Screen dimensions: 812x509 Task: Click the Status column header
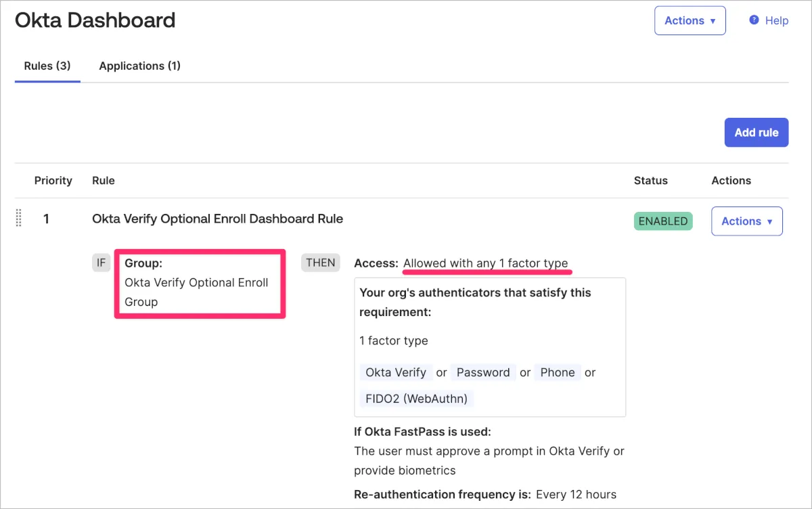tap(650, 181)
